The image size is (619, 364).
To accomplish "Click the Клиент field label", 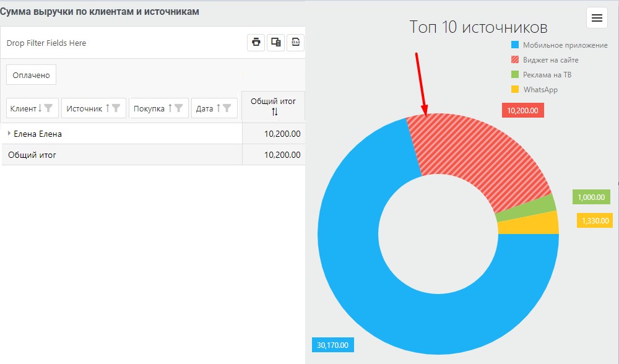I will coord(23,108).
